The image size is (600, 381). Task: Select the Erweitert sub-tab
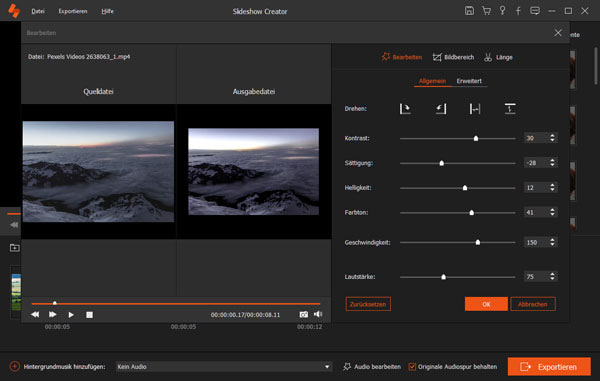(x=469, y=81)
